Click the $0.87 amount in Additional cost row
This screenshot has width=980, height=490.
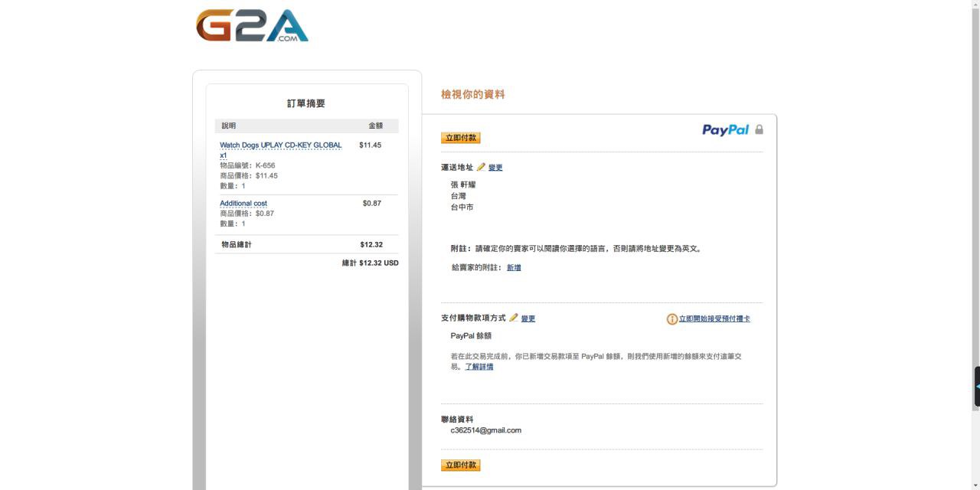[x=372, y=203]
